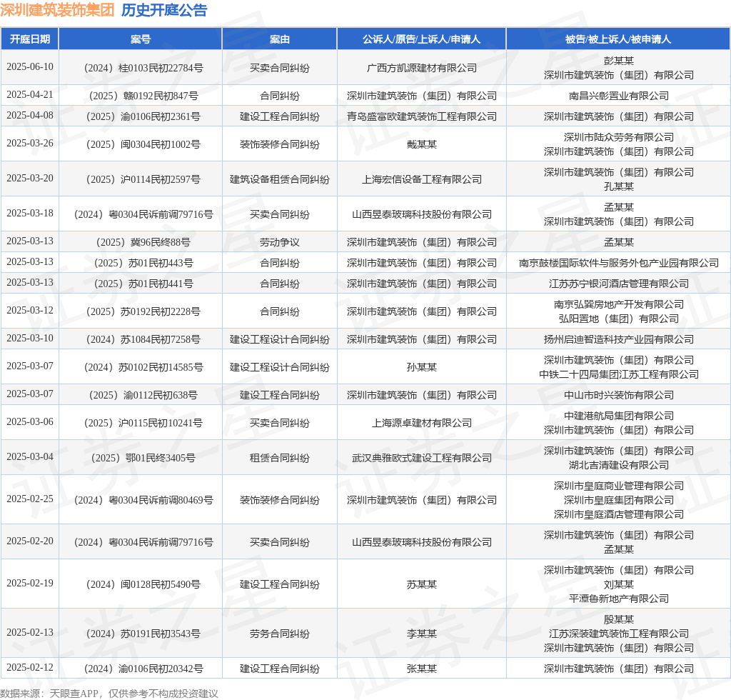This screenshot has width=731, height=700.
Task: Click defendant 中建港航局集团有限公司
Action: 619,416
